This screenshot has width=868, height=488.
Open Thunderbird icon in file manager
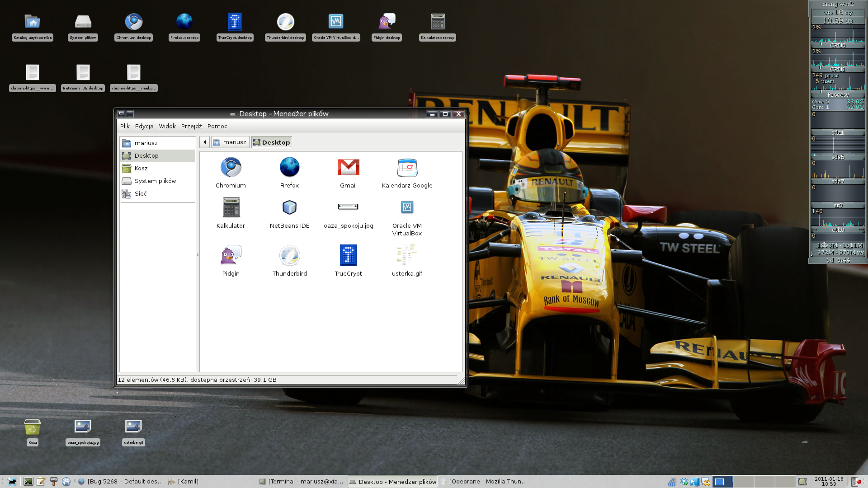point(289,256)
